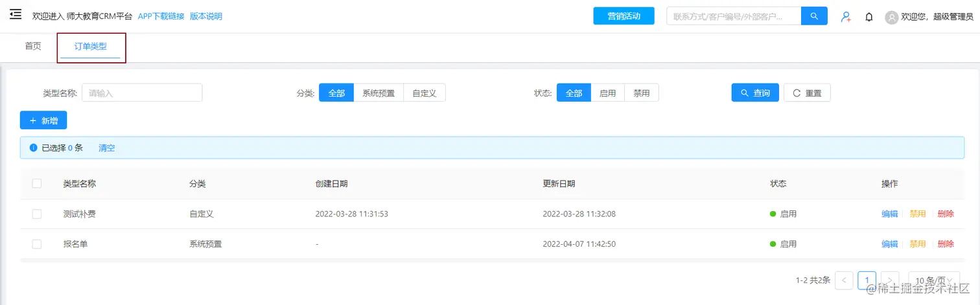Focus the customer search field
This screenshot has height=305, width=980.
(x=734, y=16)
